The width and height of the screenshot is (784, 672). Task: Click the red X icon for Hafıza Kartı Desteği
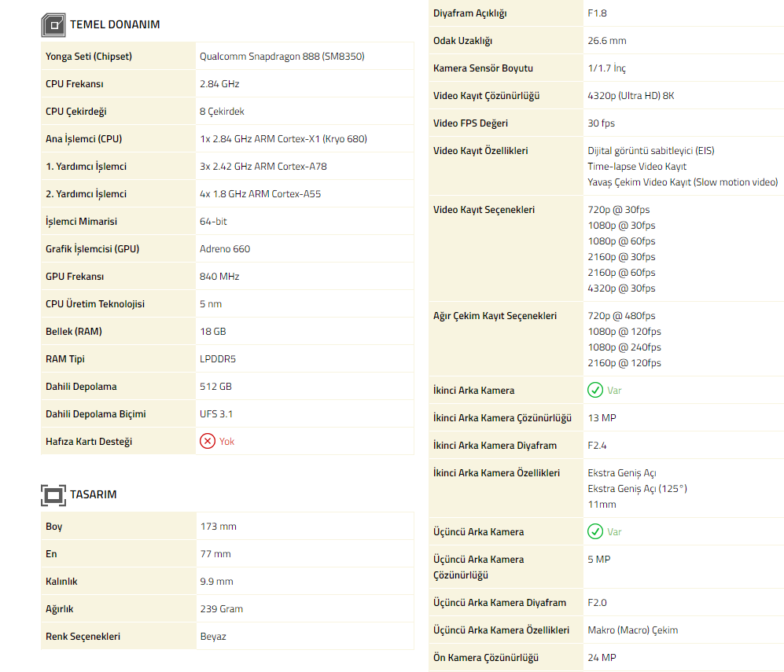[x=208, y=442]
